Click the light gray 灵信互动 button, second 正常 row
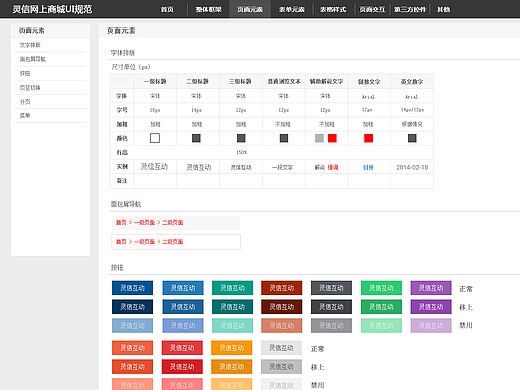The width and height of the screenshot is (520, 390). [281, 348]
